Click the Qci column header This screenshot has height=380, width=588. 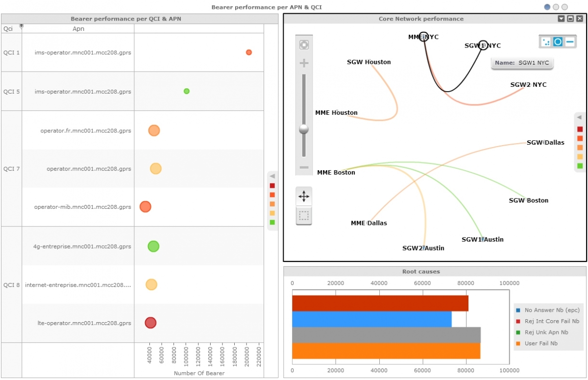[x=8, y=29]
